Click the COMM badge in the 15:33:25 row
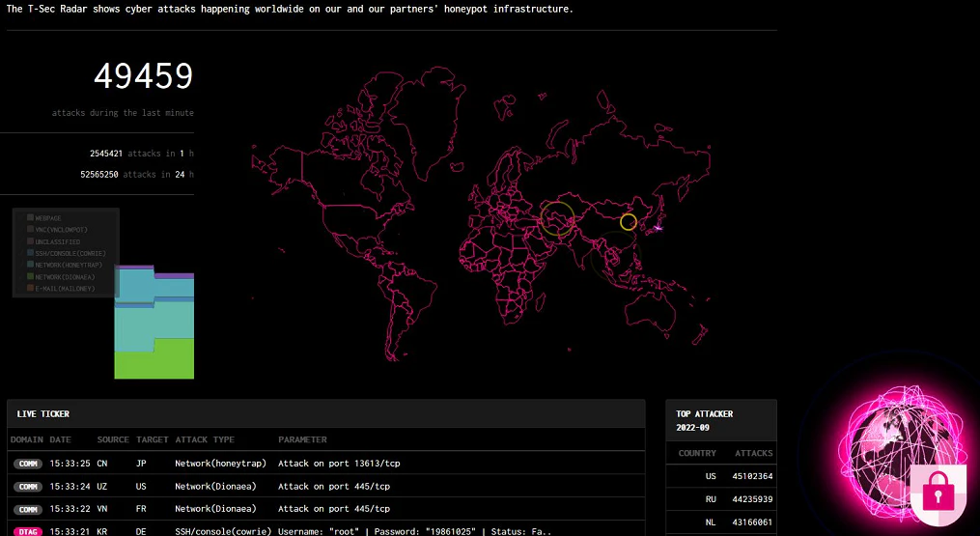Screen dimensions: 980x536 (x=28, y=465)
